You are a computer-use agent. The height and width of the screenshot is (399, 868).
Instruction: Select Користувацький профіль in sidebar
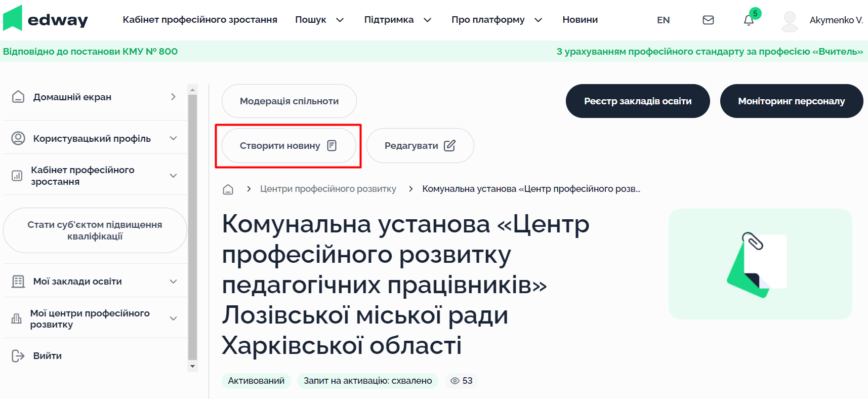pyautogui.click(x=92, y=138)
